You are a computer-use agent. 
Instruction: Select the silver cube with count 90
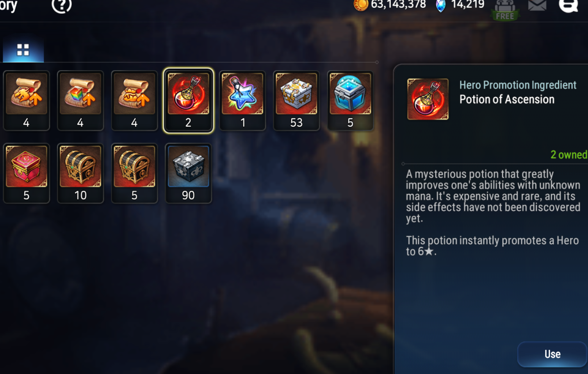(189, 174)
